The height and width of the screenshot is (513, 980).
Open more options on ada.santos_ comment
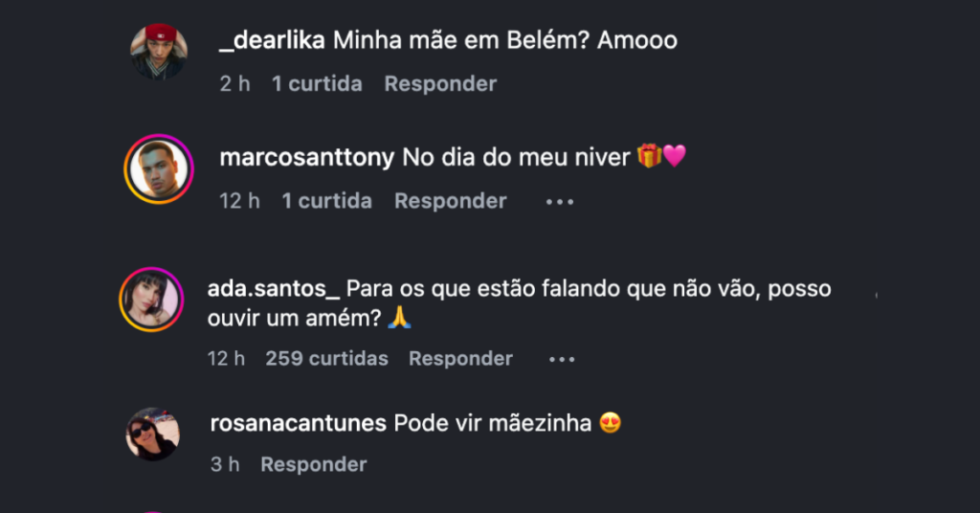[562, 360]
